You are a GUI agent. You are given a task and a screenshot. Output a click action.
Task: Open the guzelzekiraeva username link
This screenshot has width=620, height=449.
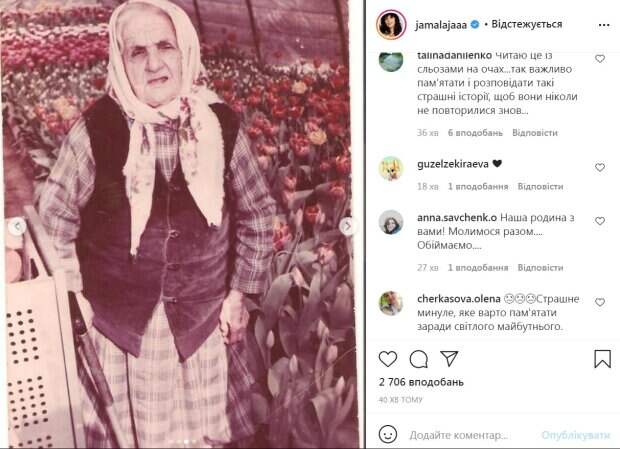click(x=453, y=164)
